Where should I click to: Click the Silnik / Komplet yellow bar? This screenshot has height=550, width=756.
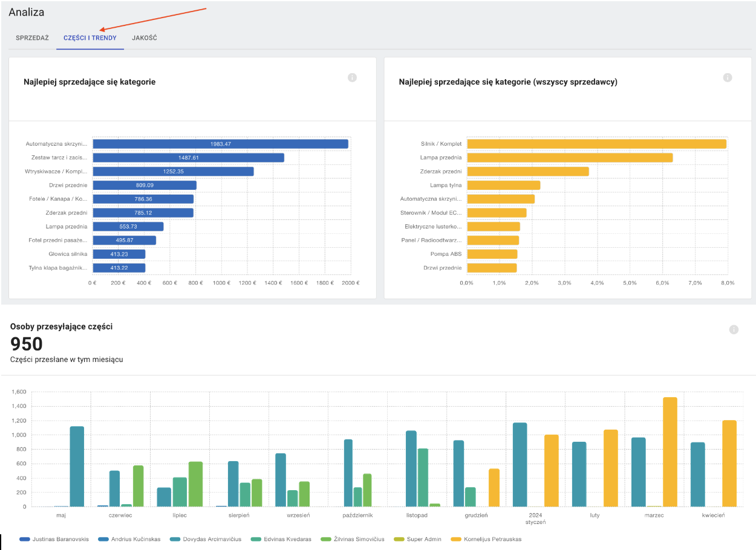click(x=596, y=144)
